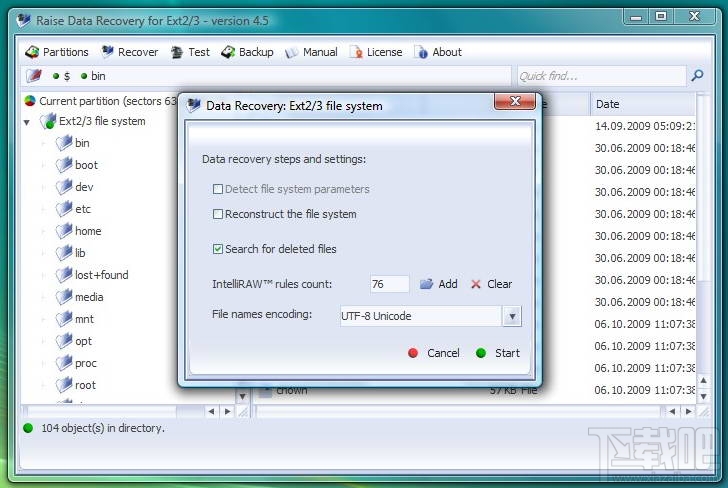Click the UTF-8 Unicode encoding value
Screen dimensions: 728x488
pos(376,316)
